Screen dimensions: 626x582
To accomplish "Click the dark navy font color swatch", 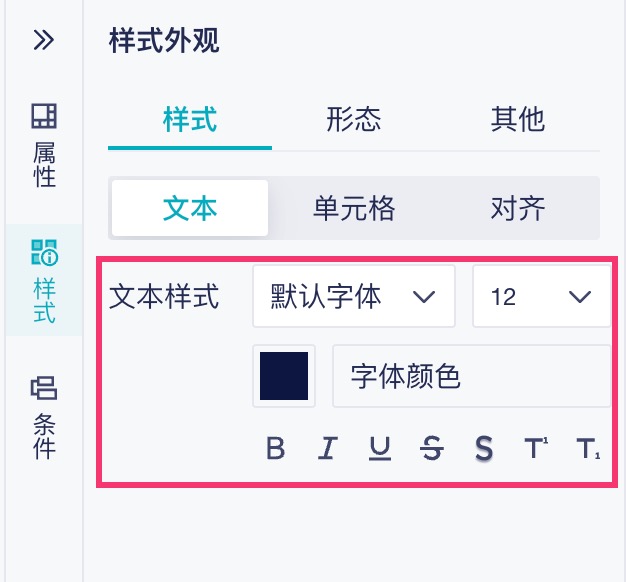I will click(x=284, y=376).
